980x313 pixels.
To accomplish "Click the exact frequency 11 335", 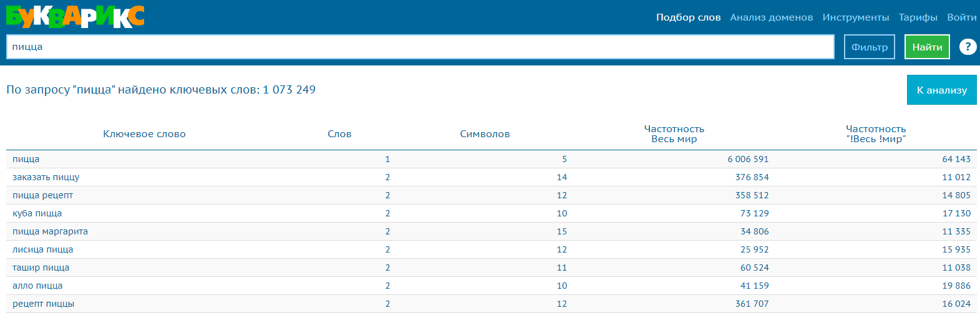I will tap(956, 231).
